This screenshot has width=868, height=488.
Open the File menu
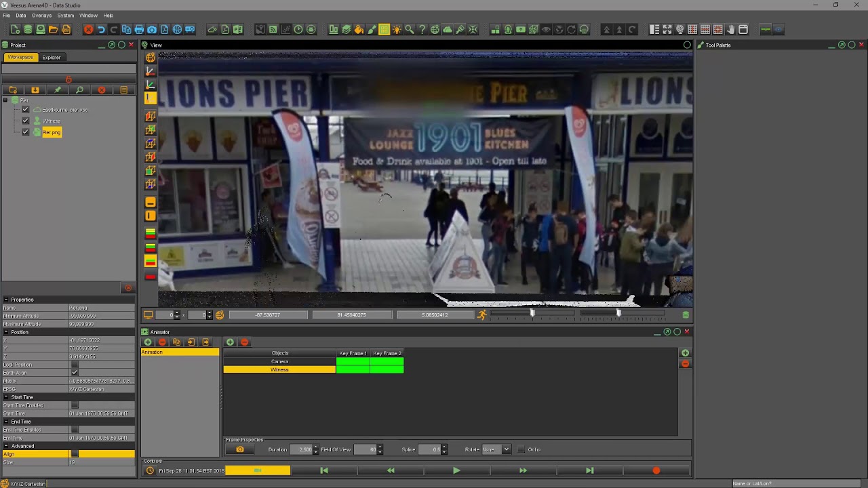pyautogui.click(x=6, y=15)
